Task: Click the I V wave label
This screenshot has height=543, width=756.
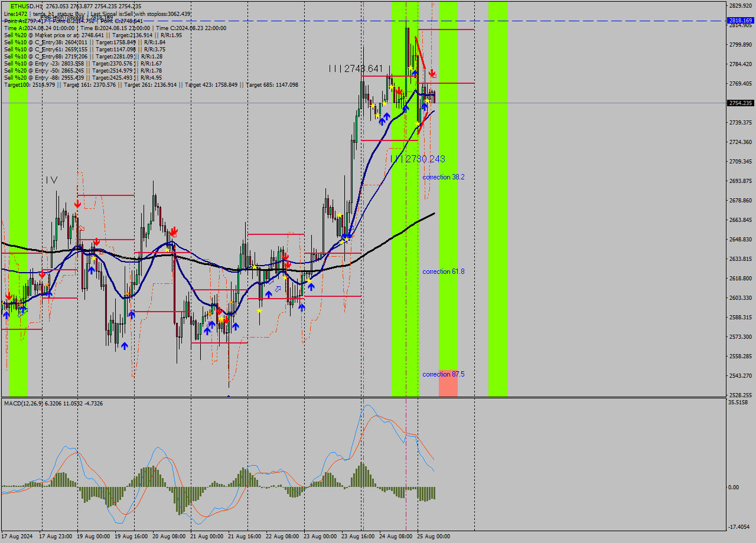Action: pyautogui.click(x=52, y=180)
